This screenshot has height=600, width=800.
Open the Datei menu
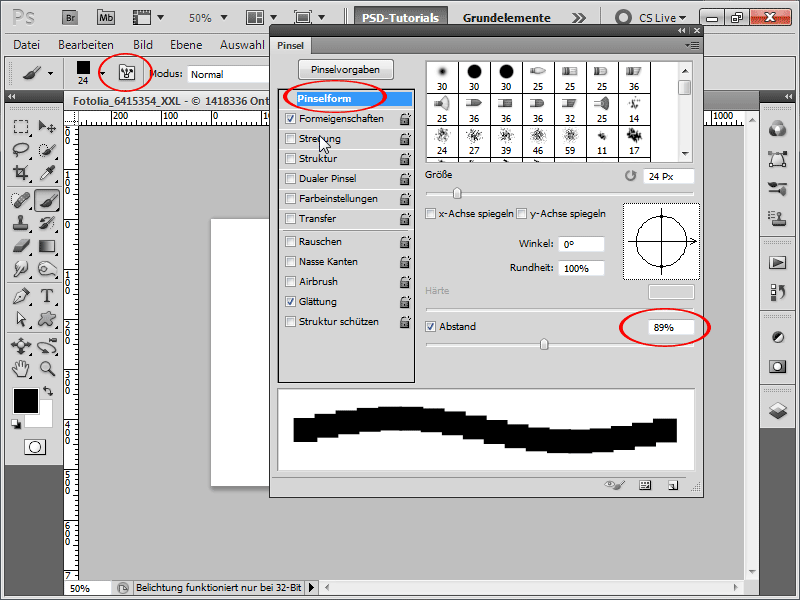27,45
